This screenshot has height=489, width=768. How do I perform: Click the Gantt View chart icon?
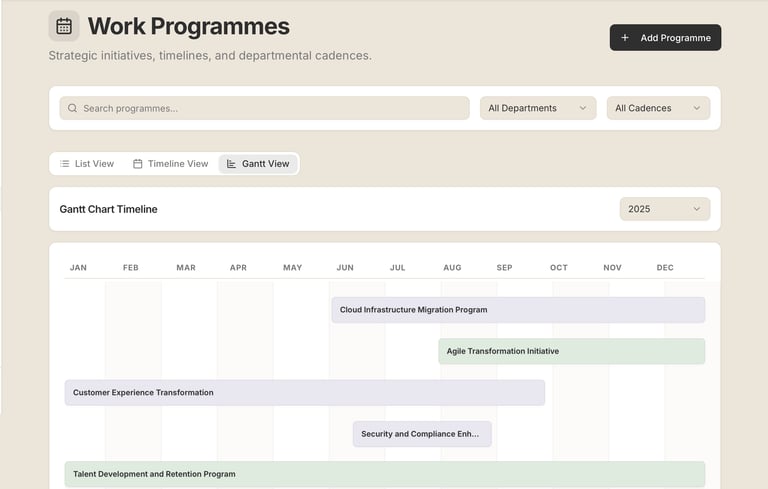point(232,164)
